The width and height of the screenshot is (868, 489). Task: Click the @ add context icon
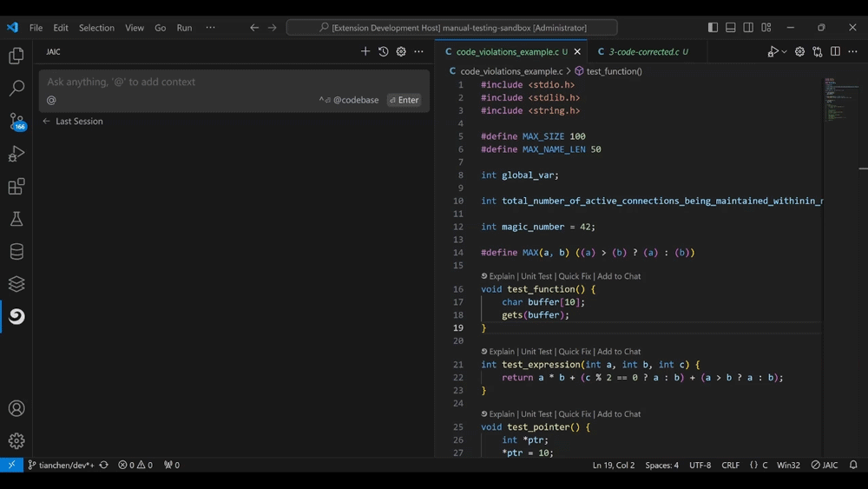tap(51, 100)
